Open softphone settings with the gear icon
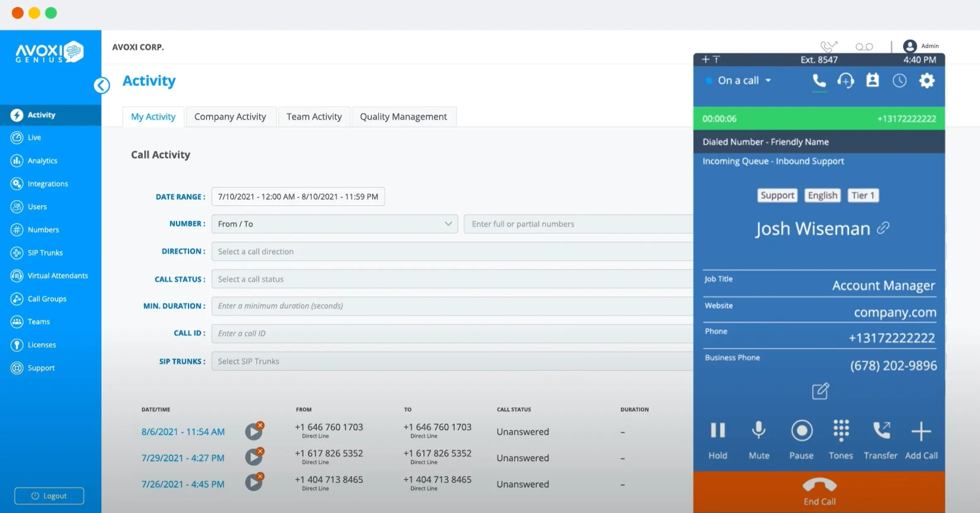This screenshot has height=513, width=980. click(927, 80)
